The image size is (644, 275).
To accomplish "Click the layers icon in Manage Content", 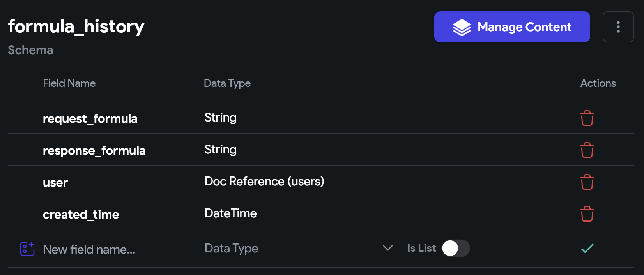I will 462,27.
